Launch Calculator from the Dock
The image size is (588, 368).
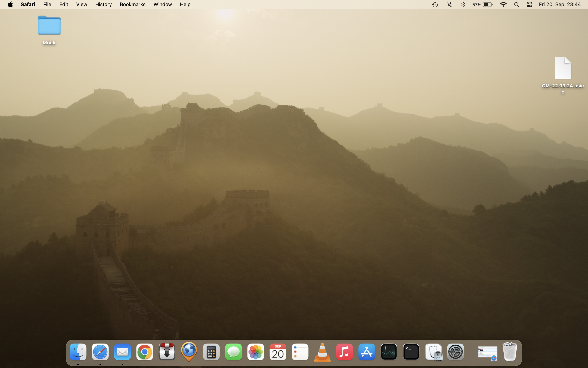(211, 352)
